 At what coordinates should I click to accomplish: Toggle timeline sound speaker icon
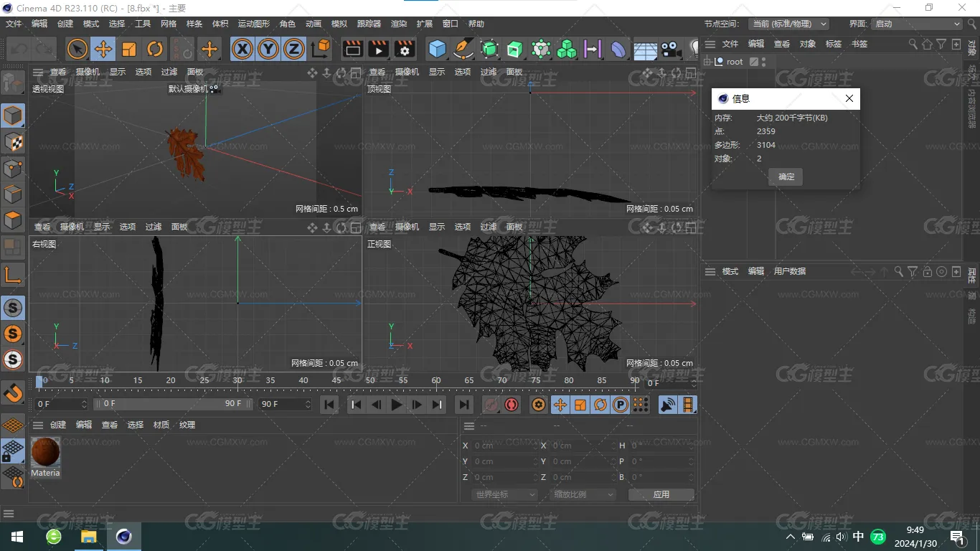pyautogui.click(x=668, y=405)
